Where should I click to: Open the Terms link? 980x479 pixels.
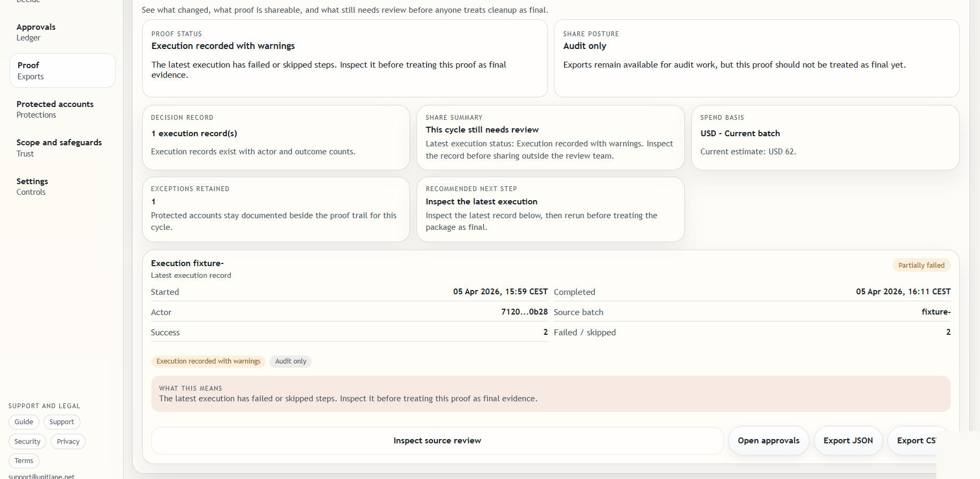[24, 461]
